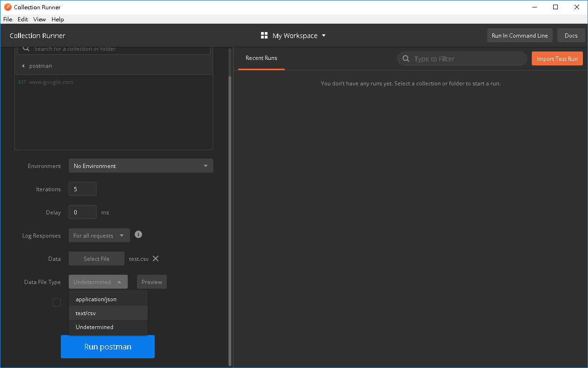Click the Type to Filter field
588x368 pixels.
tap(462, 58)
